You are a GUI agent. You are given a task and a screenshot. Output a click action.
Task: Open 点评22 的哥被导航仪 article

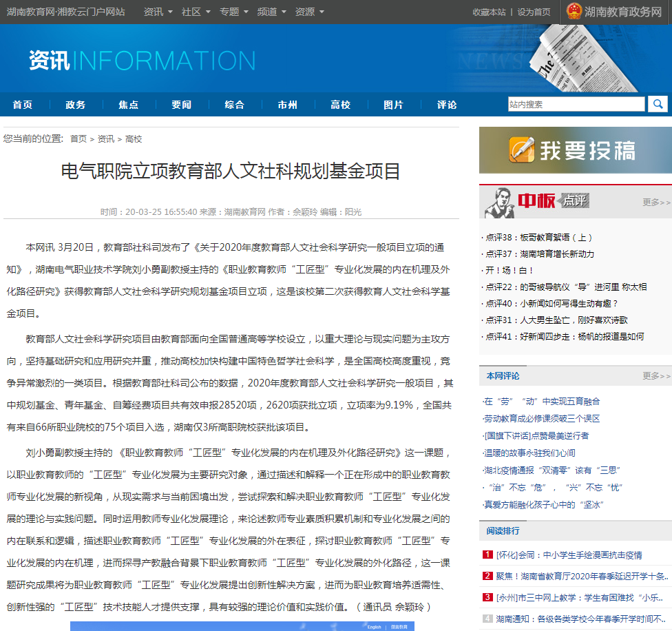point(566,287)
